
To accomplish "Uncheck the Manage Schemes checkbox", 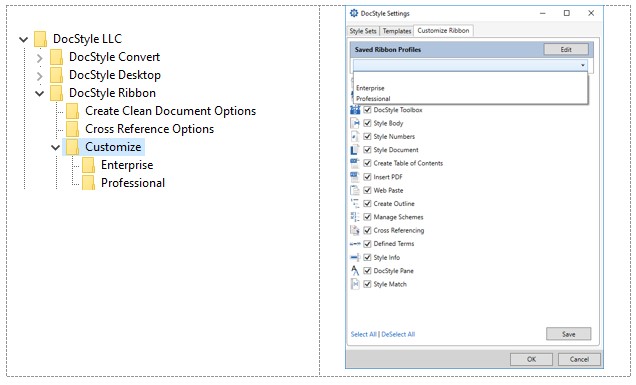I will pos(367,217).
